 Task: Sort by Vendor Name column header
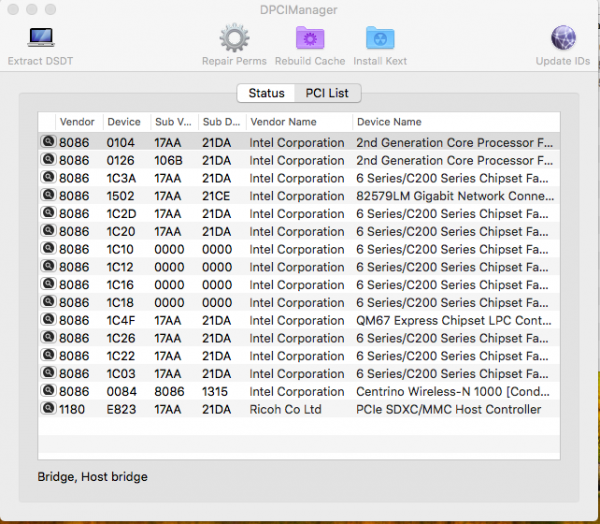(299, 122)
